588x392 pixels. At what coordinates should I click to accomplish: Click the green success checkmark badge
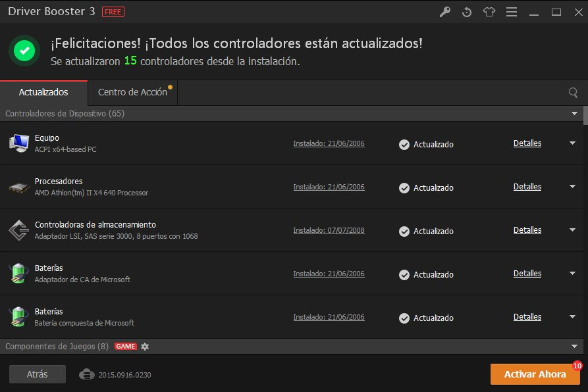tap(24, 50)
